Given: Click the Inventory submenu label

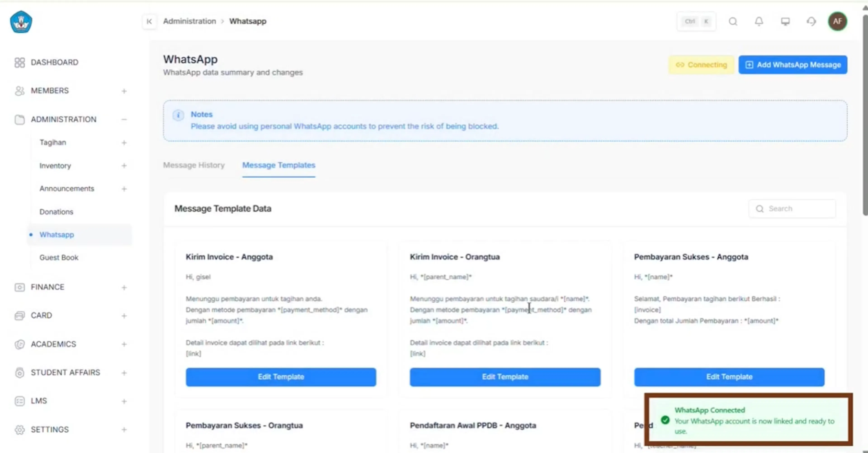Looking at the screenshot, I should pyautogui.click(x=55, y=166).
